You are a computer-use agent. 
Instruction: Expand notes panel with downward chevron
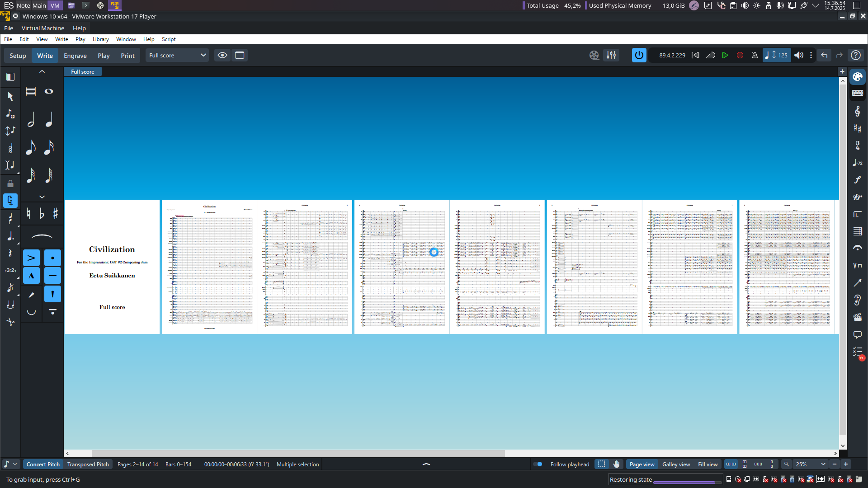point(42,197)
